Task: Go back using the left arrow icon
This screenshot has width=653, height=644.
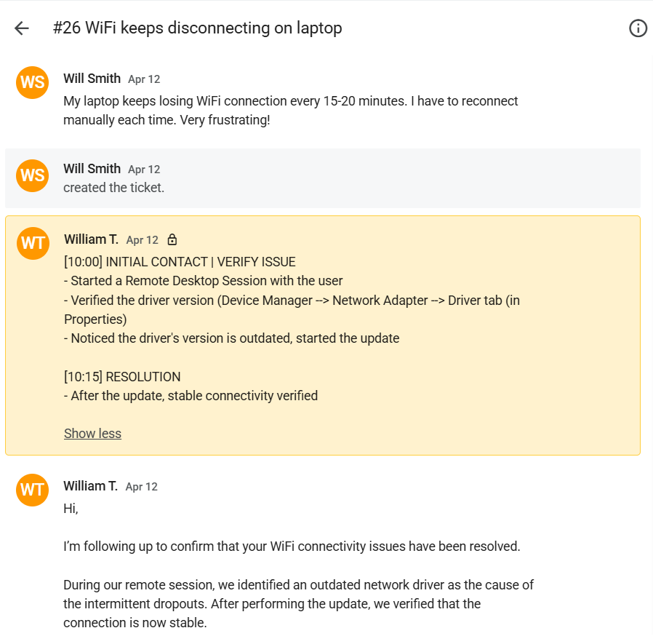Action: click(x=22, y=28)
